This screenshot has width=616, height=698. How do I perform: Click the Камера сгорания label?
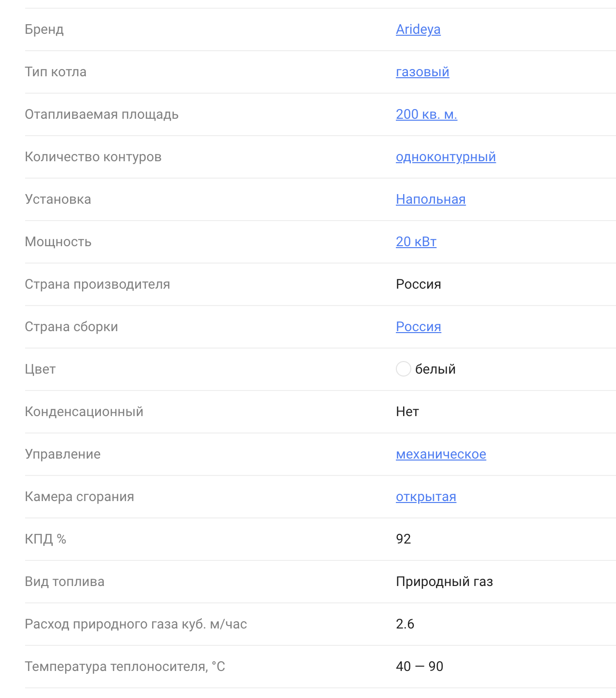click(x=79, y=497)
